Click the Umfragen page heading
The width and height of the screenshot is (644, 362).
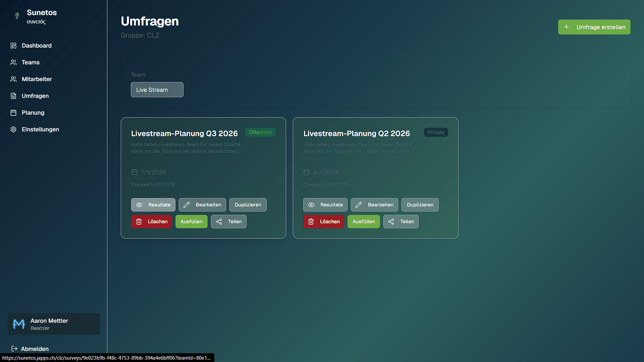point(150,21)
